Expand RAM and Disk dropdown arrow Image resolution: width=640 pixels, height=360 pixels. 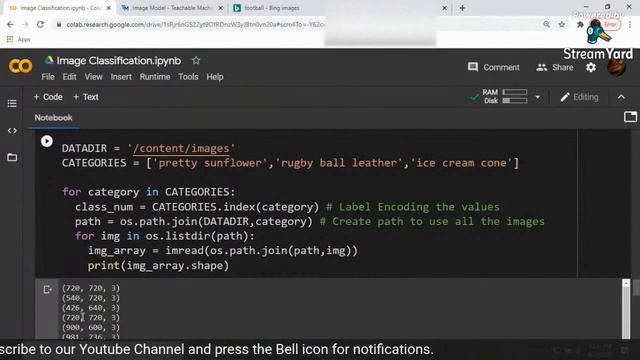(538, 97)
